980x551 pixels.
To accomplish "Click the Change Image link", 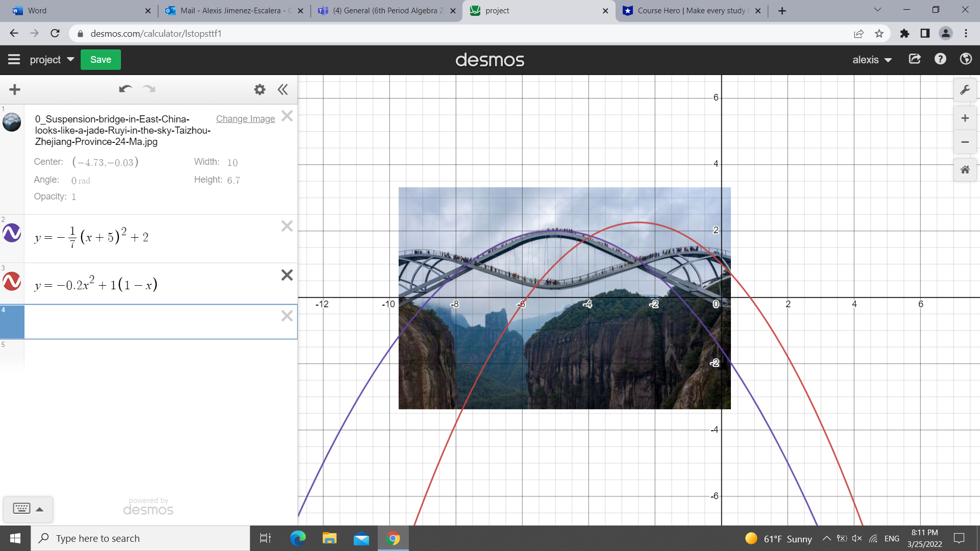I will tap(245, 119).
